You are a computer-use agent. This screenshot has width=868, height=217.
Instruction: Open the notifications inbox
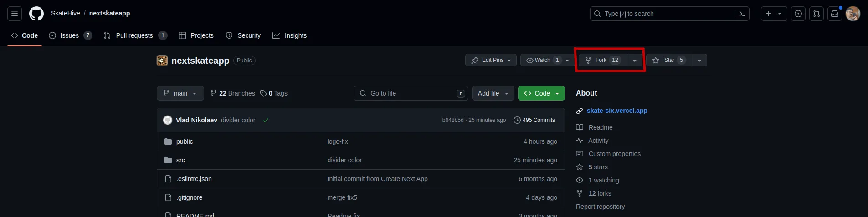(x=835, y=14)
